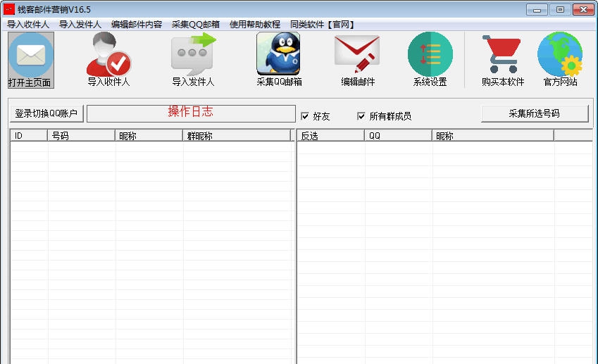
Task: Open the 导入收件人 menu
Action: pos(28,25)
